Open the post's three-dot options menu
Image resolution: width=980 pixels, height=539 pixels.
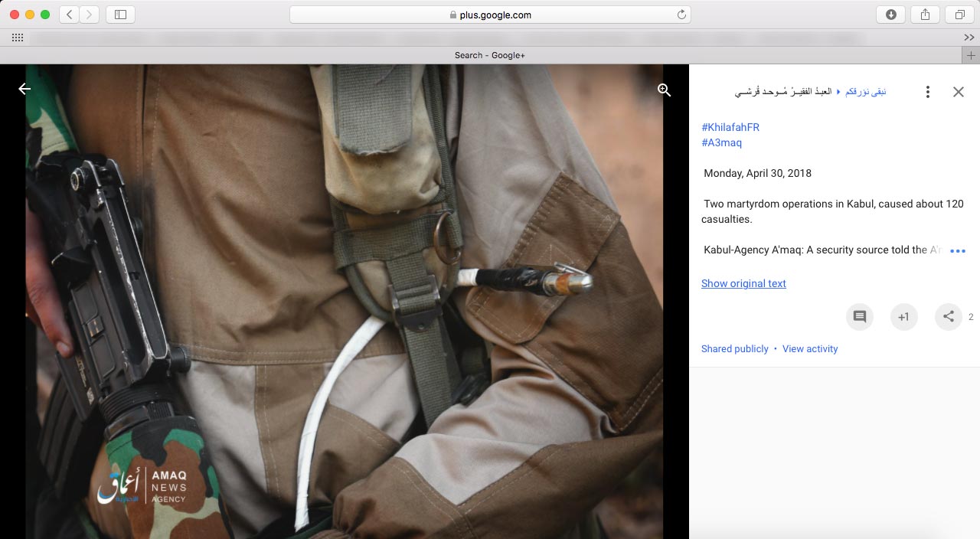tap(927, 92)
